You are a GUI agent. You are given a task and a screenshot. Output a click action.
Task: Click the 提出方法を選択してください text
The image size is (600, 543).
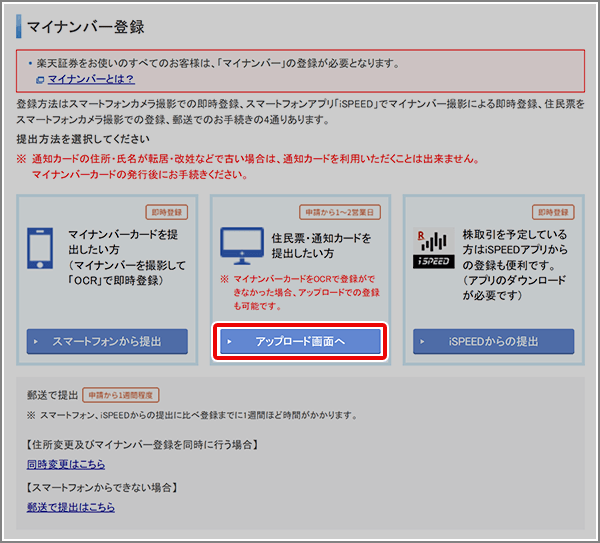(x=83, y=139)
